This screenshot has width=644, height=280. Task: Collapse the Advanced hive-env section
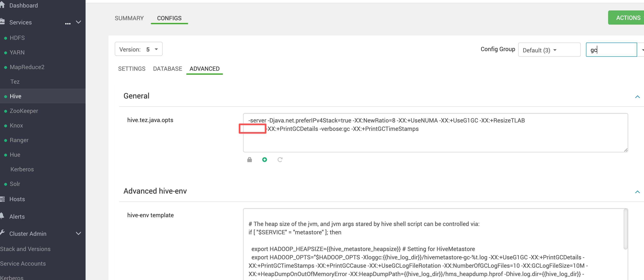(x=637, y=192)
